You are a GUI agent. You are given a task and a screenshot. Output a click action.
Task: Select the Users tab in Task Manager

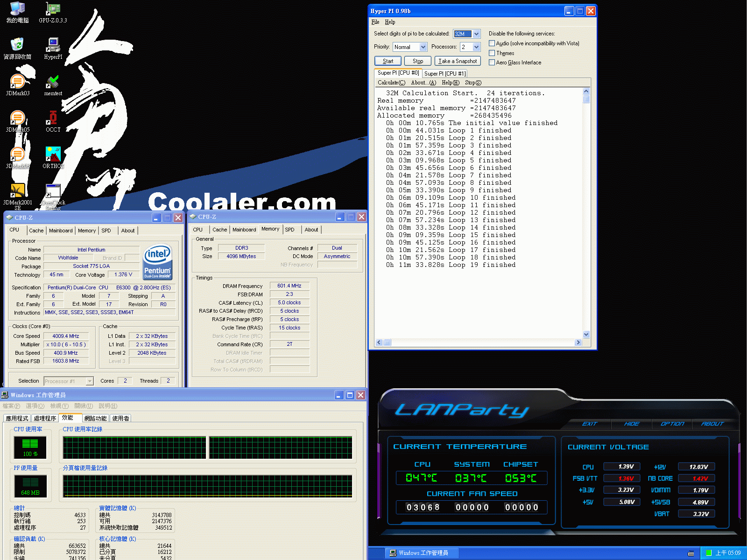click(x=120, y=419)
